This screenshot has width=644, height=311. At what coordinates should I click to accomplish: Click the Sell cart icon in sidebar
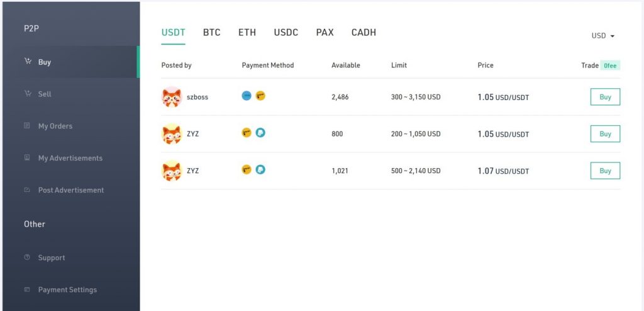point(28,94)
